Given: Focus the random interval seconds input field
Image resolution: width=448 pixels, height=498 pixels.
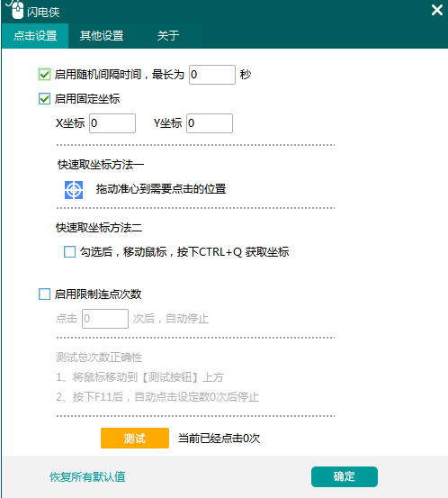Looking at the screenshot, I should (x=212, y=75).
